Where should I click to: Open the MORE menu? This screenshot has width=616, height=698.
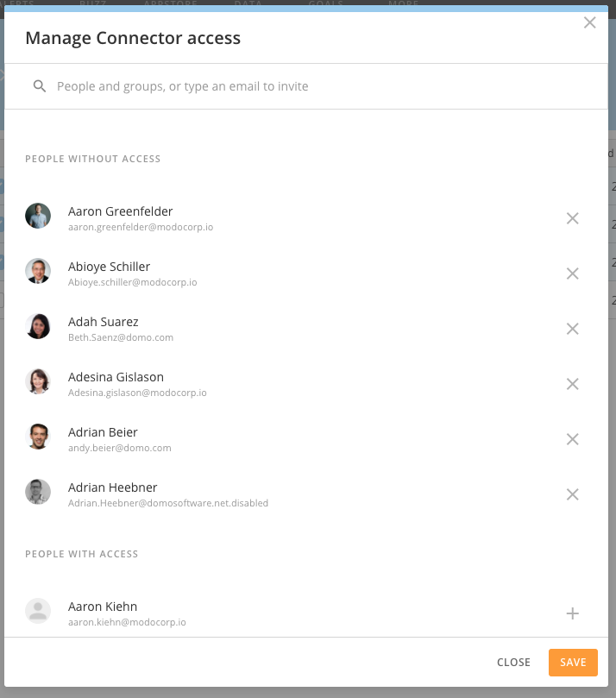coord(402,3)
